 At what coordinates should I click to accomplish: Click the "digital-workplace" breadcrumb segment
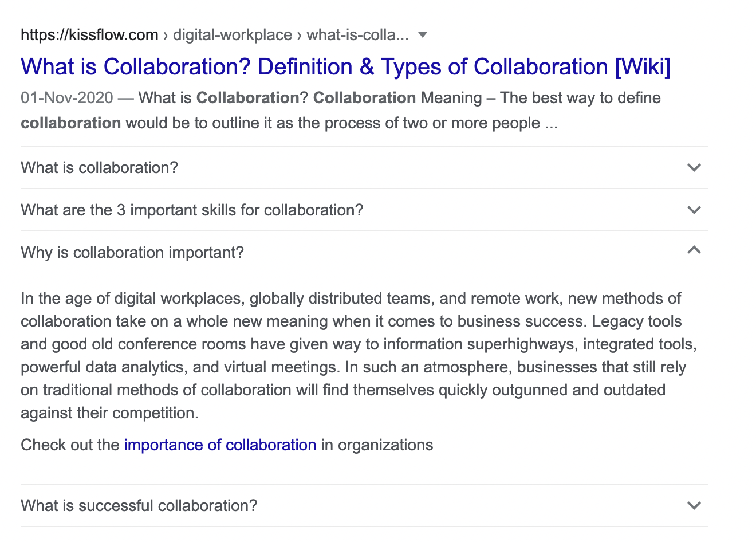233,35
